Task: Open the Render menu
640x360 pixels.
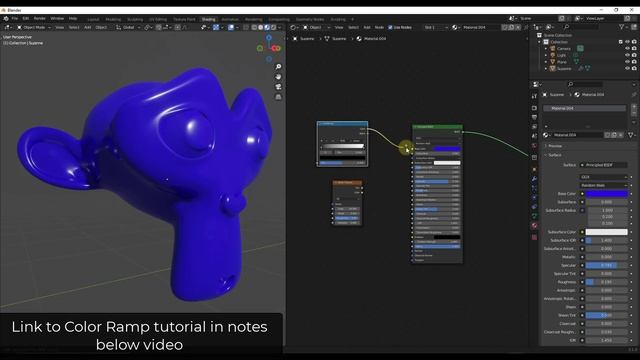Action: pos(40,18)
